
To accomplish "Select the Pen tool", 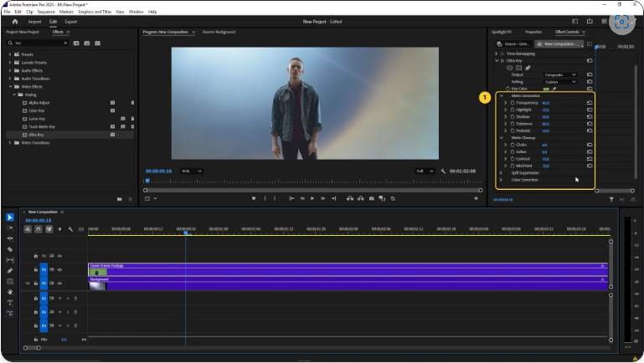I will click(10, 271).
